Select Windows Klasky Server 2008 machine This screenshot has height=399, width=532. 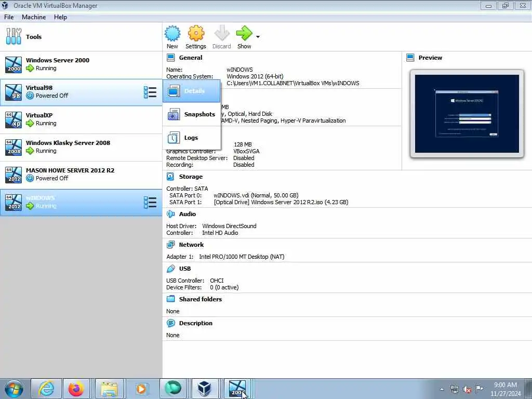(81, 147)
